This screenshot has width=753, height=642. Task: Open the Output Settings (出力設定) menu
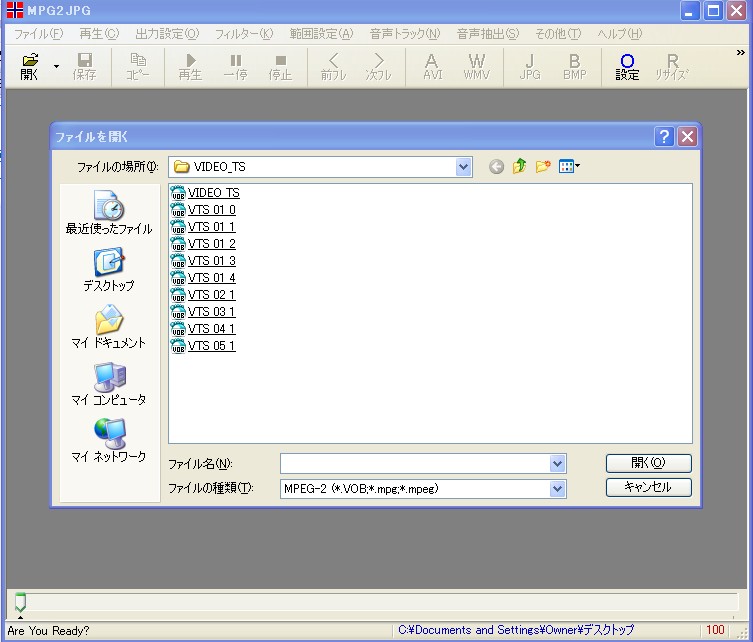pyautogui.click(x=167, y=34)
